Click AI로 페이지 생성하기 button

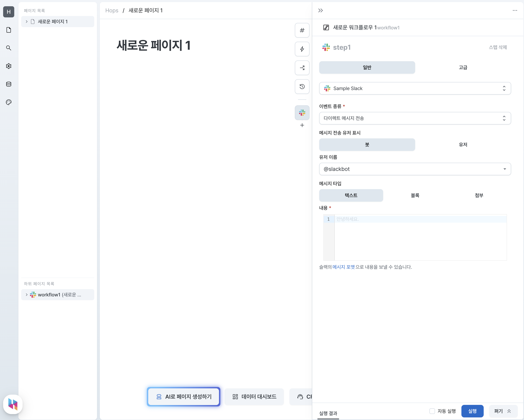click(x=183, y=397)
